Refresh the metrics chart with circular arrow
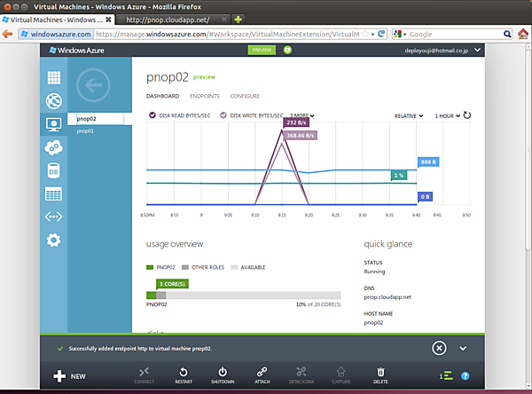This screenshot has height=394, width=532. click(467, 115)
